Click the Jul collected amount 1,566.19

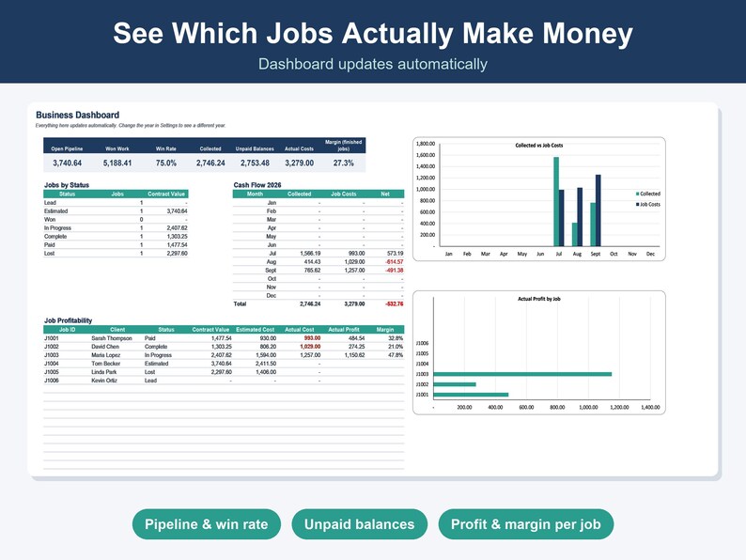[x=310, y=253]
